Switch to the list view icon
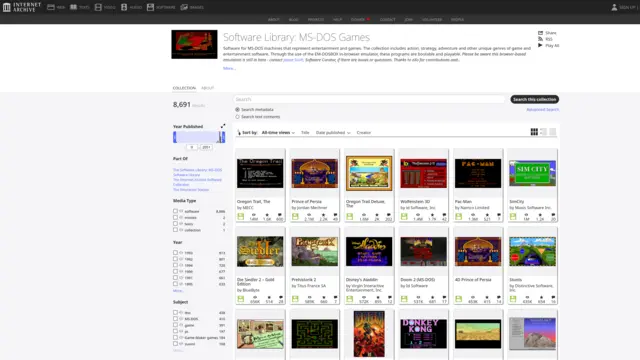 pos(543,131)
